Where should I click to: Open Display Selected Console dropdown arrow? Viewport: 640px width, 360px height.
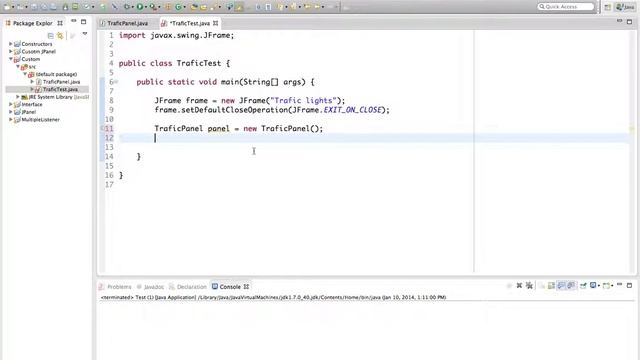coord(599,286)
